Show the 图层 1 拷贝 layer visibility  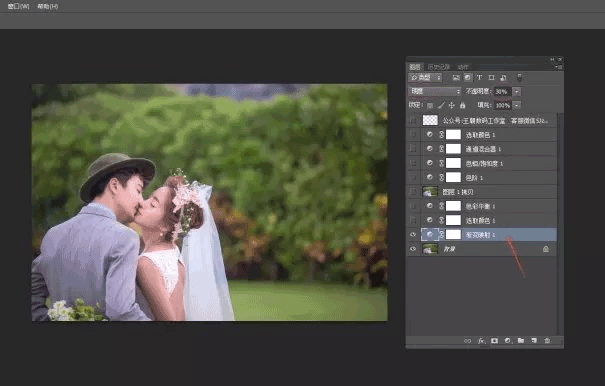(413, 191)
